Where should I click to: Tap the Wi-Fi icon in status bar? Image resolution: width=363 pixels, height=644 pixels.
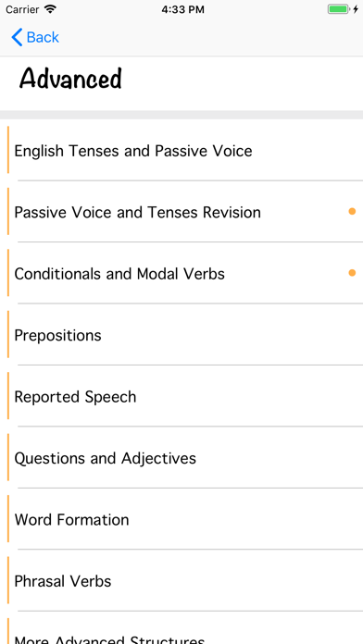coord(50,9)
